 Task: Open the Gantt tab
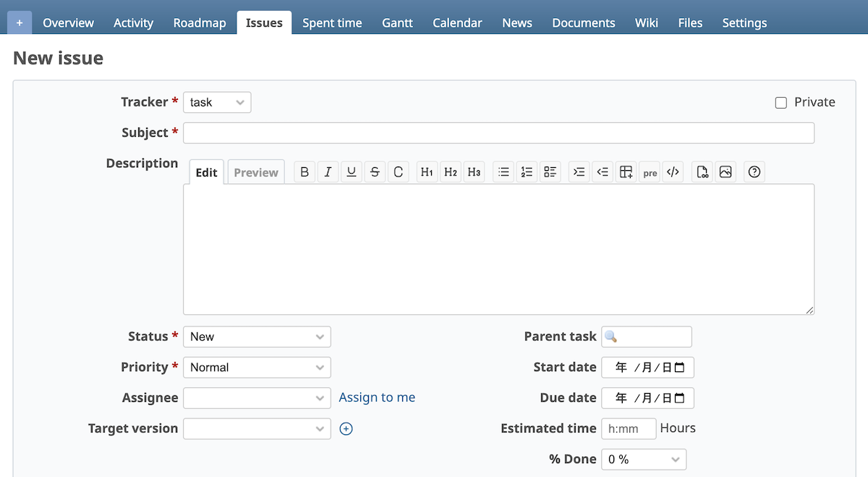pyautogui.click(x=397, y=22)
